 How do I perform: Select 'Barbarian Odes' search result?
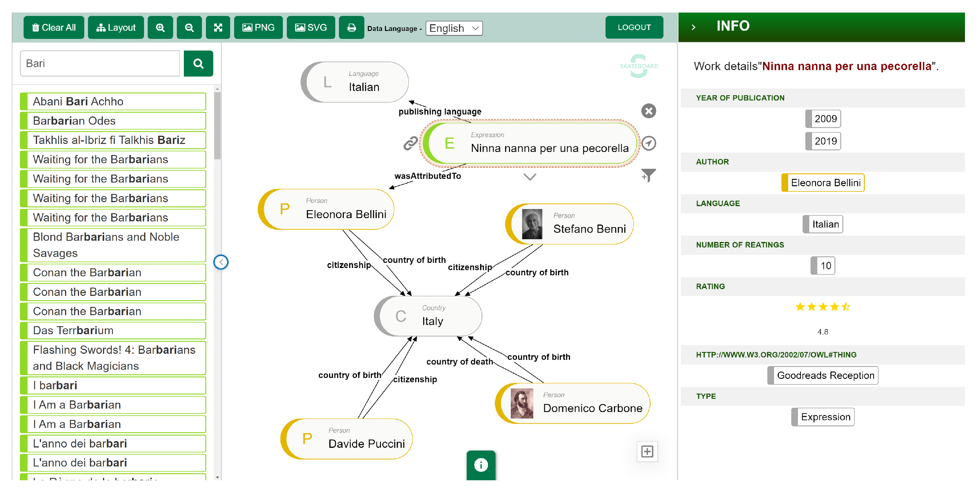[113, 121]
